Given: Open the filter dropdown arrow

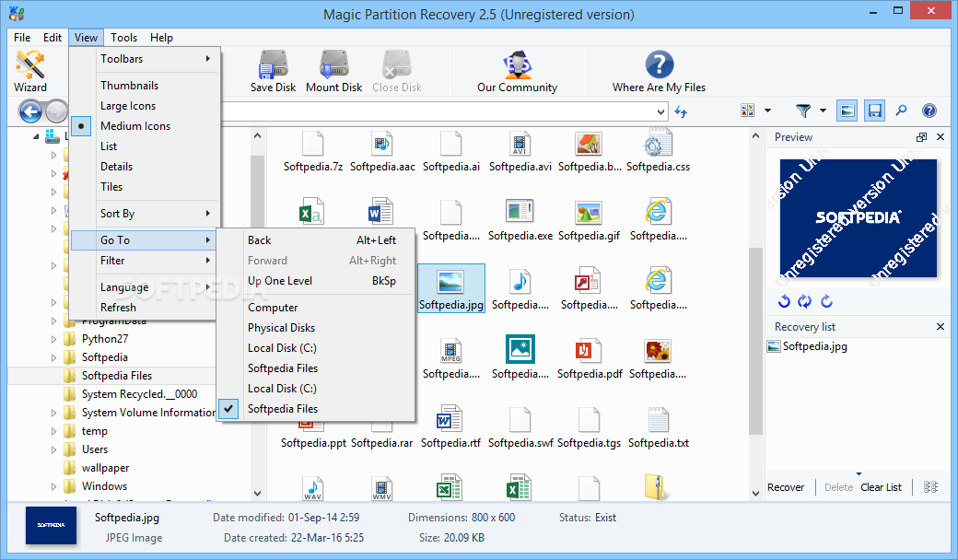Looking at the screenshot, I should [823, 111].
